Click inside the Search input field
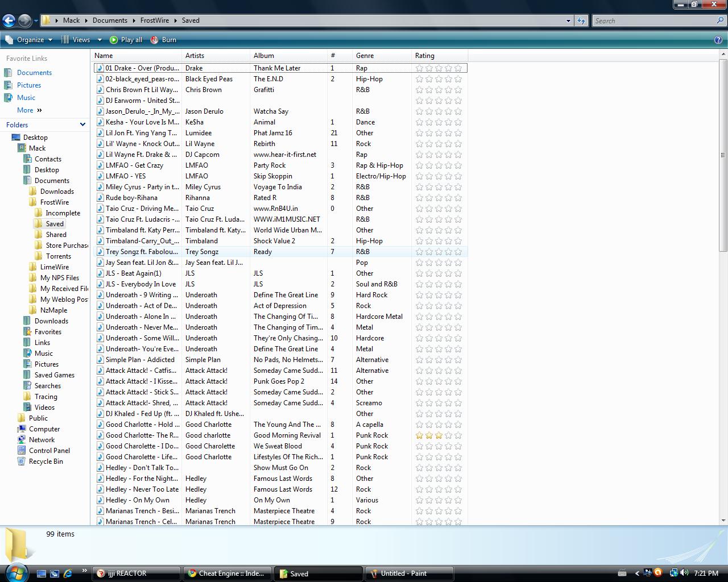This screenshot has height=582, width=728. [654, 21]
